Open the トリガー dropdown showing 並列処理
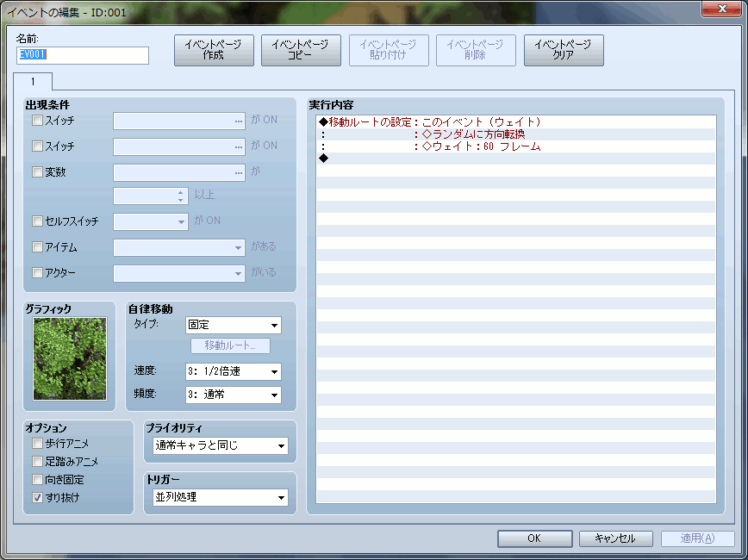 [220, 498]
